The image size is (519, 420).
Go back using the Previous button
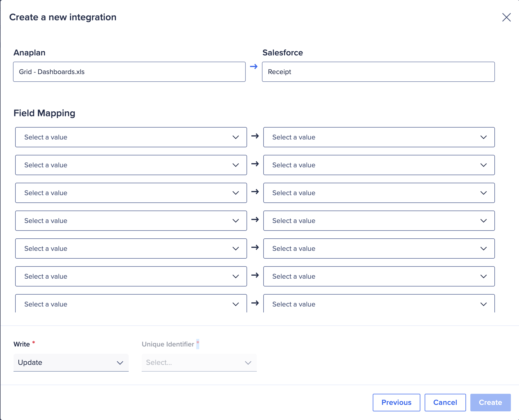coord(396,402)
